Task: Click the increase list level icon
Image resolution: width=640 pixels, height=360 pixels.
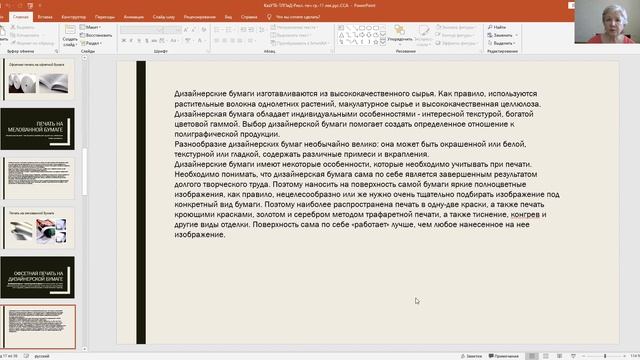Action: tap(251, 30)
